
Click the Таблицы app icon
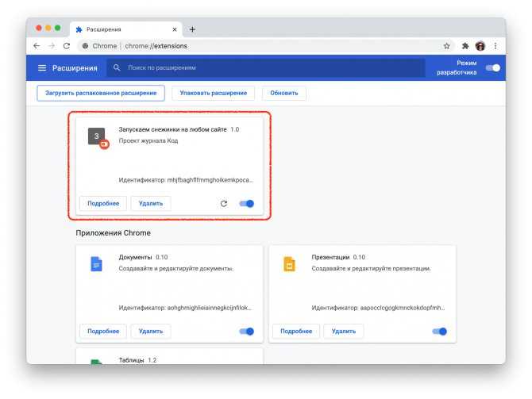coord(96,362)
